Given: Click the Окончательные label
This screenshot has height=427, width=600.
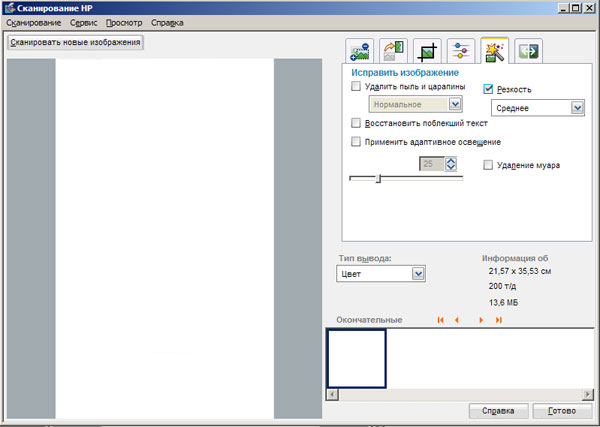Looking at the screenshot, I should (x=369, y=320).
